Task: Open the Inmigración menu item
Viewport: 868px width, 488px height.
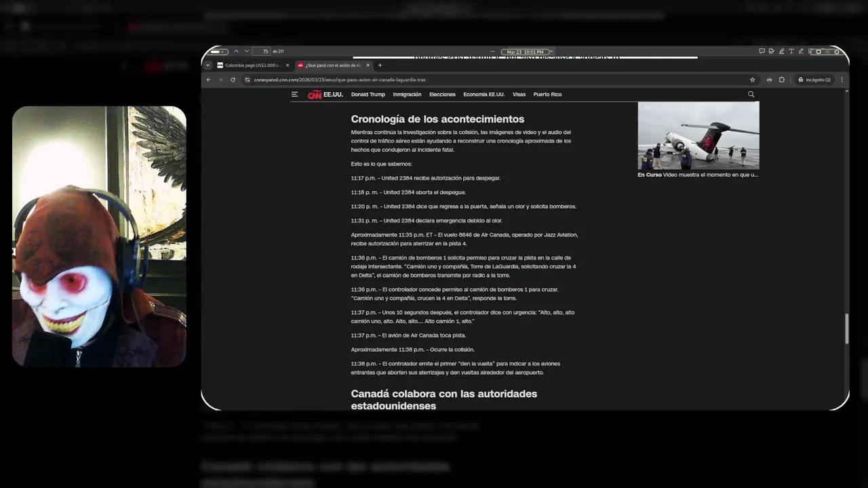Action: (407, 94)
